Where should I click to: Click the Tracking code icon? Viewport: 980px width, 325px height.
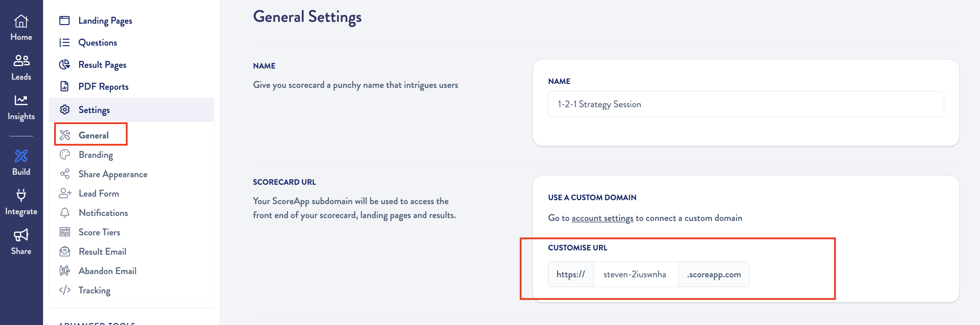click(x=65, y=290)
